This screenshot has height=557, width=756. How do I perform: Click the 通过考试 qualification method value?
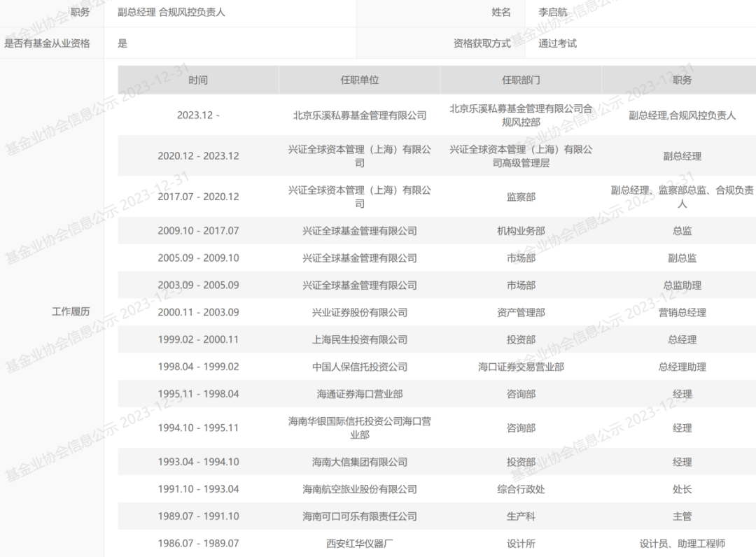point(557,43)
